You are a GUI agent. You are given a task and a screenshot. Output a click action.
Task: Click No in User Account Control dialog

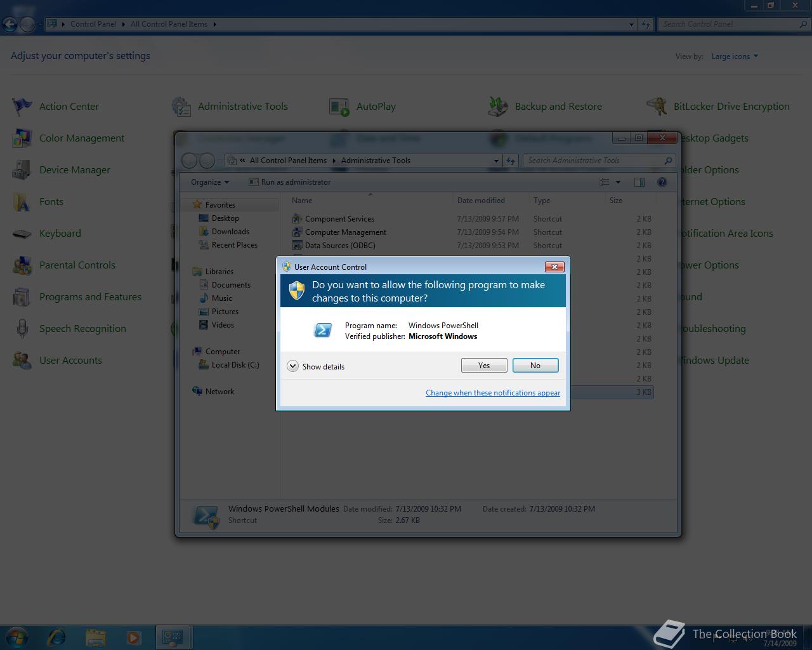(x=535, y=366)
